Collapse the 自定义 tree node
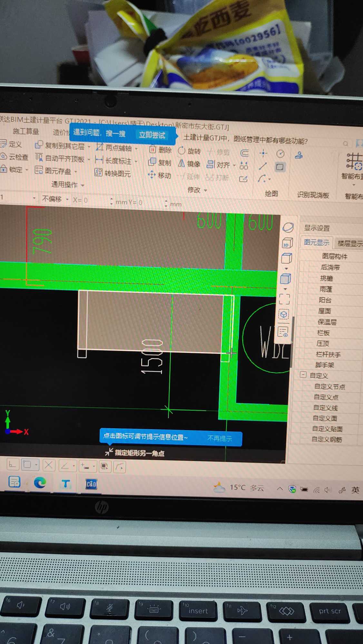This screenshot has width=363, height=644. [303, 374]
